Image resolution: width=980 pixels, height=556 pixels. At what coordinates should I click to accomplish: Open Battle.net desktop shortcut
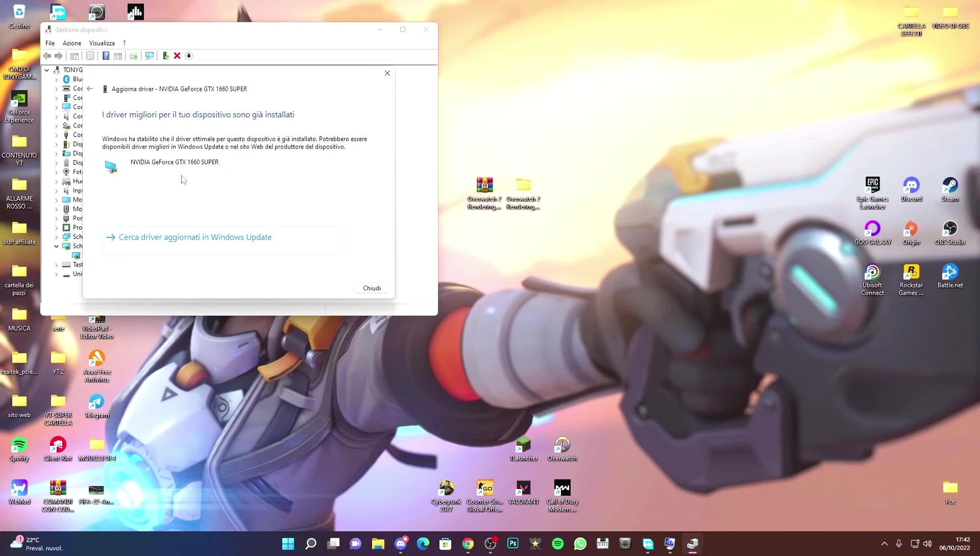pyautogui.click(x=950, y=276)
